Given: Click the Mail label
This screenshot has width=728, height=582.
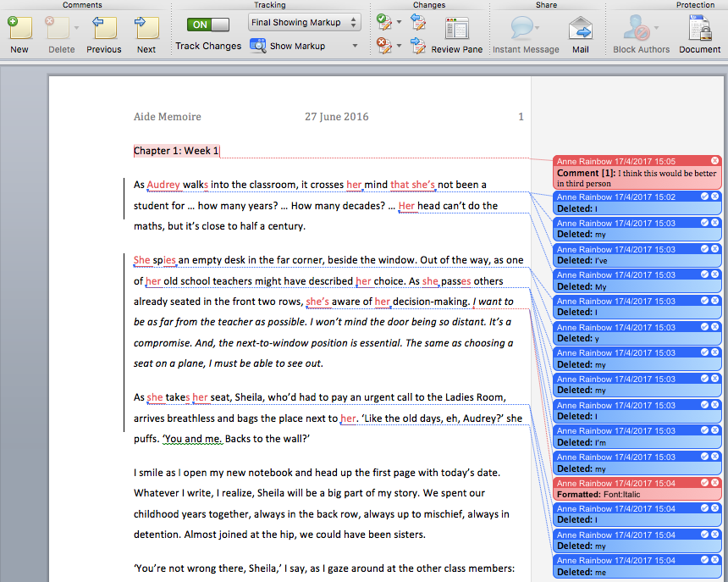Looking at the screenshot, I should coord(581,49).
